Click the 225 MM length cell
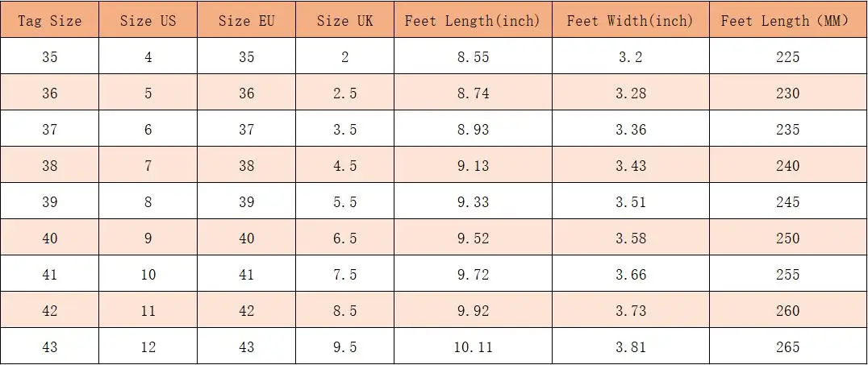The image size is (868, 365). [x=787, y=57]
